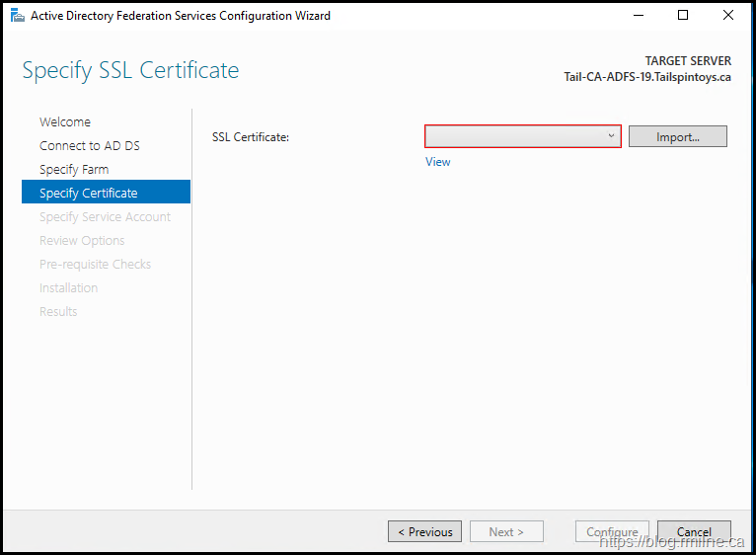Go back with the Previous button

coord(424,532)
